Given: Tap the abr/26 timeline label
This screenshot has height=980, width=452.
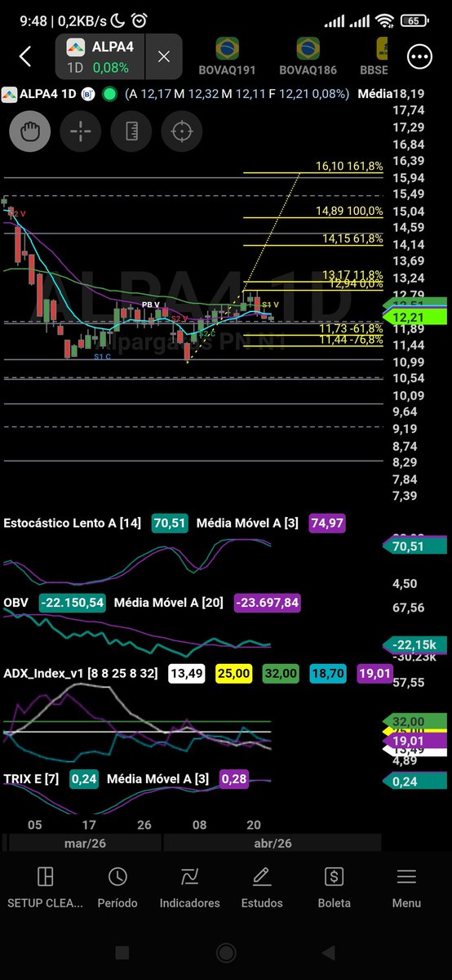Looking at the screenshot, I should coord(273,843).
